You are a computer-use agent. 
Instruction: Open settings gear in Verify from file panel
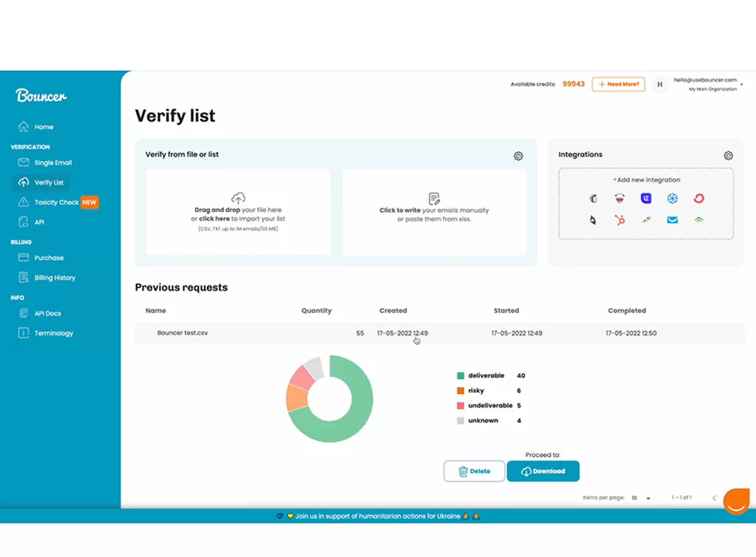click(x=518, y=156)
